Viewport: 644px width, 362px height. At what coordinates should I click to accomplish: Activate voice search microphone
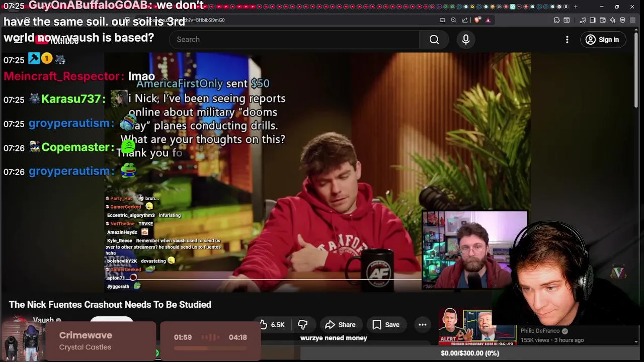pyautogui.click(x=466, y=40)
